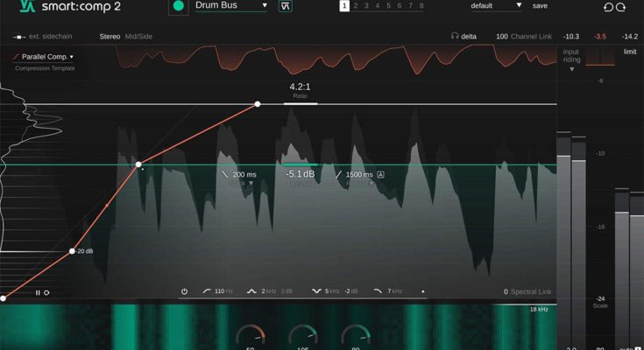Image resolution: width=644 pixels, height=350 pixels.
Task: Click the ratio slider handle at 4.2:1
Action: point(300,103)
